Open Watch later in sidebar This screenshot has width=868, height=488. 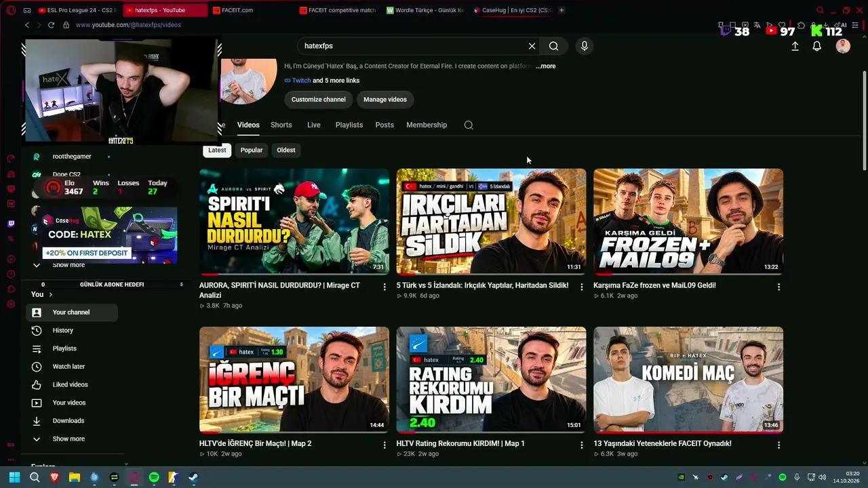pos(71,367)
